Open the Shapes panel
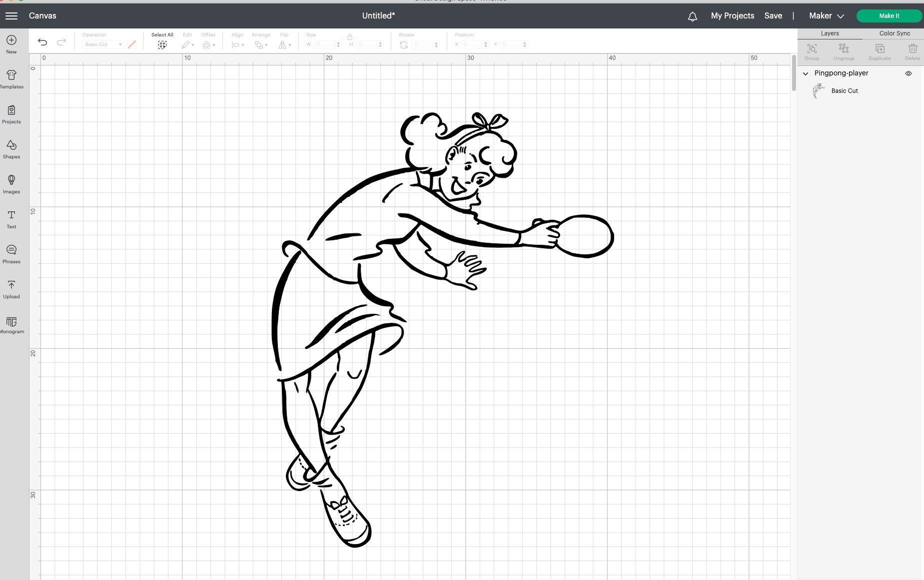Screen dimensions: 924x580 tap(11, 149)
